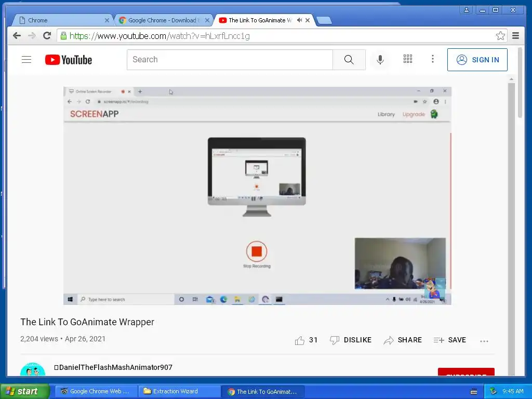The width and height of the screenshot is (532, 399).
Task: Click the view count and date text
Action: [63, 339]
